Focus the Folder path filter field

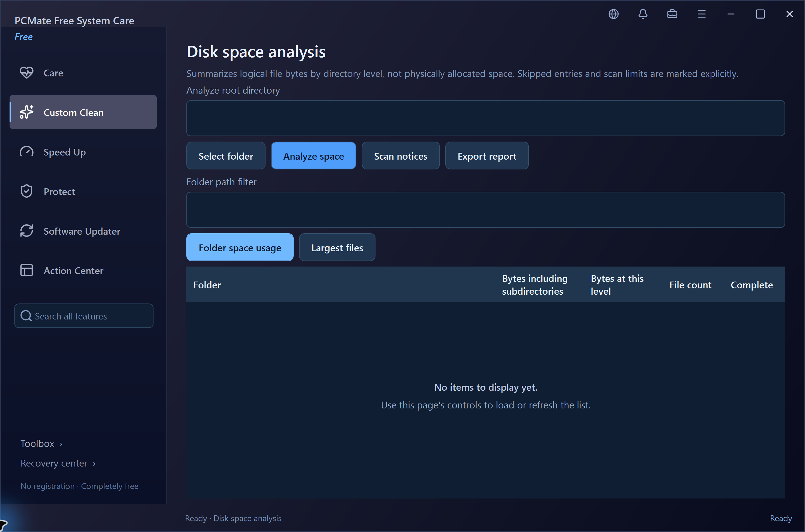click(485, 210)
